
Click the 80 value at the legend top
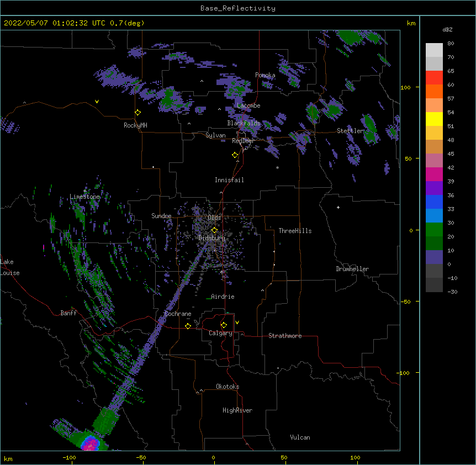(x=451, y=44)
